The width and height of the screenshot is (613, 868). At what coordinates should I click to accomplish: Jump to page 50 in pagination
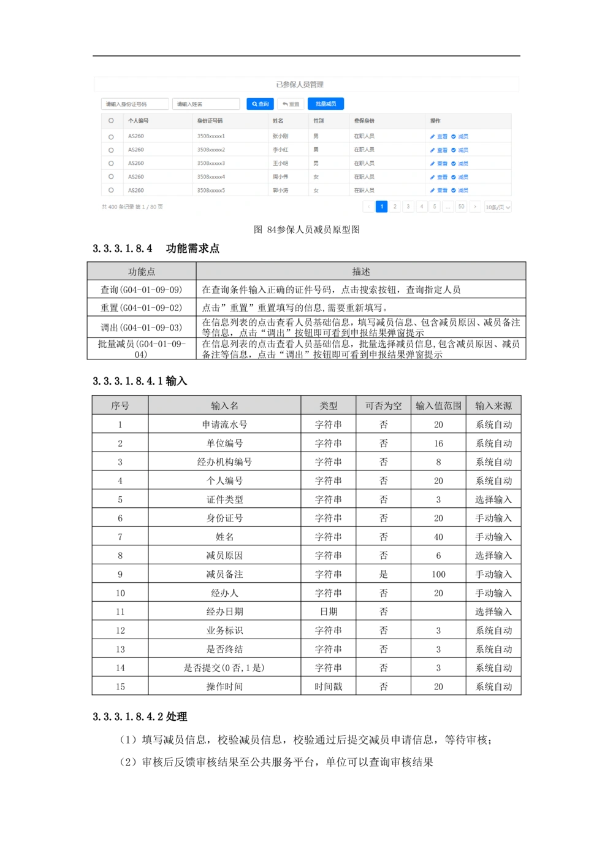(x=462, y=207)
